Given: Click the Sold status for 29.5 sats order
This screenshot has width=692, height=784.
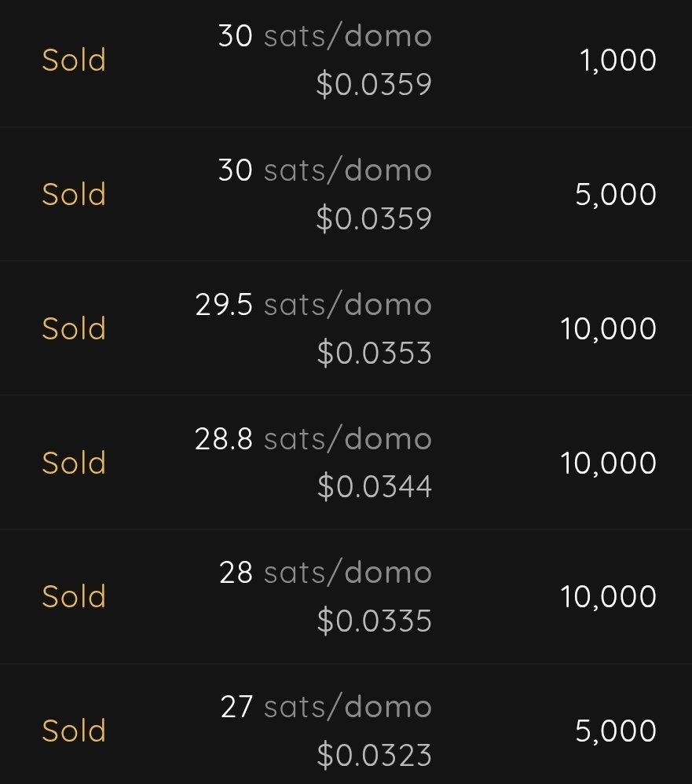Looking at the screenshot, I should (74, 328).
